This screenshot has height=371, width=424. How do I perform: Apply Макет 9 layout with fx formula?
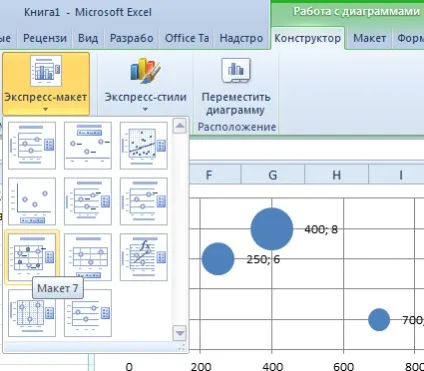click(144, 257)
